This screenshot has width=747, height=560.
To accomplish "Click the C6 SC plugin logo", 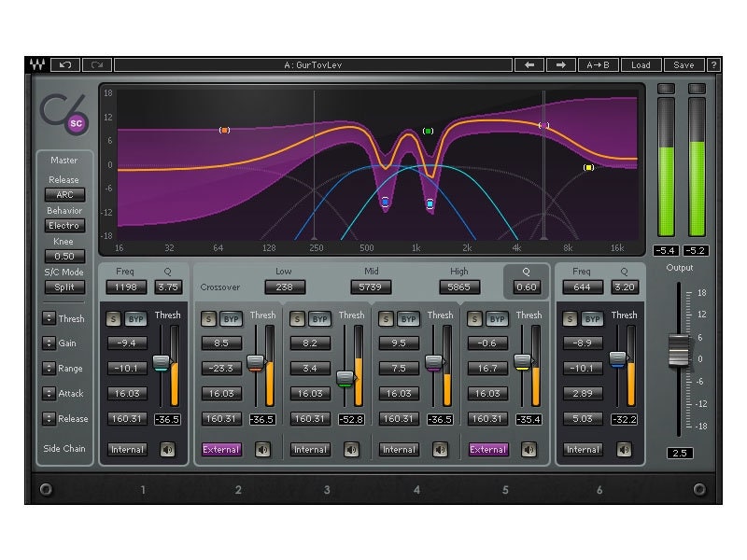I will (64, 115).
